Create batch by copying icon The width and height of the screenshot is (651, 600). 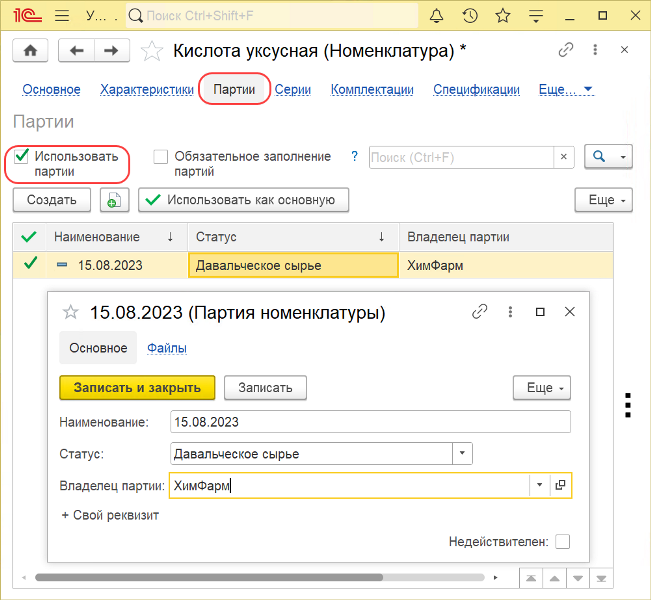click(x=114, y=200)
